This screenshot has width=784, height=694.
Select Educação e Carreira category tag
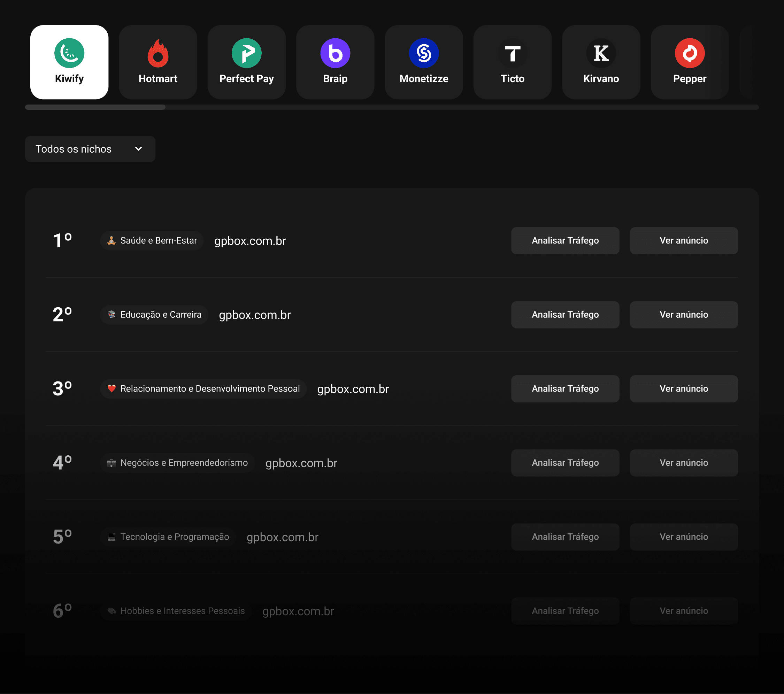154,314
